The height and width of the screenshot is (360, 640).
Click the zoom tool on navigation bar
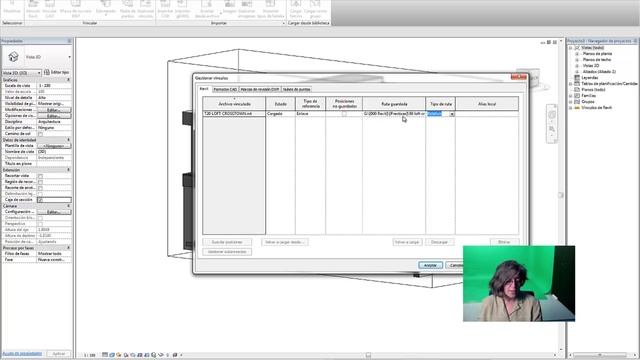(552, 129)
